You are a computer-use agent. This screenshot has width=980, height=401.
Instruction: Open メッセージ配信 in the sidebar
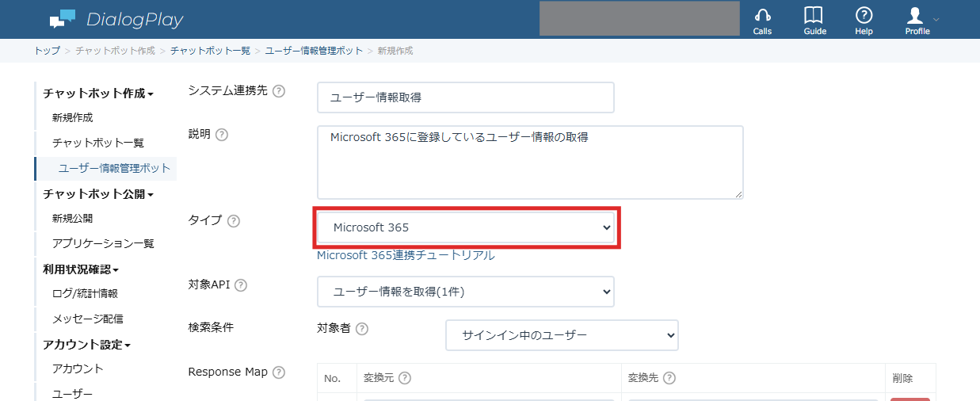pos(88,319)
